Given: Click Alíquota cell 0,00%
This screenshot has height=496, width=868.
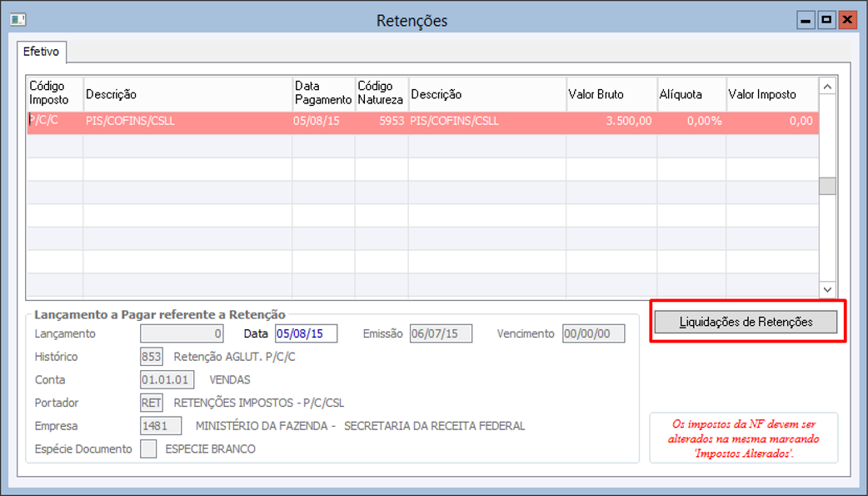Looking at the screenshot, I should pos(691,122).
